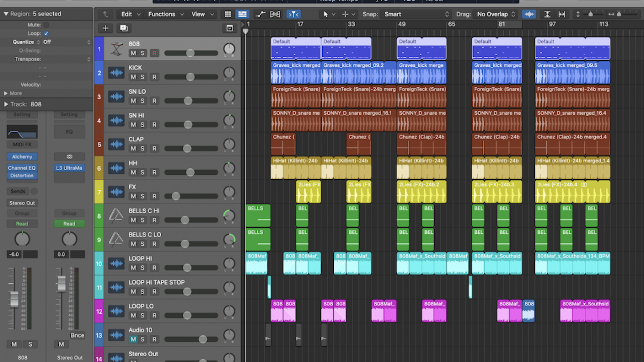Click the add new track plus button
This screenshot has height=362, width=644.
[105, 28]
